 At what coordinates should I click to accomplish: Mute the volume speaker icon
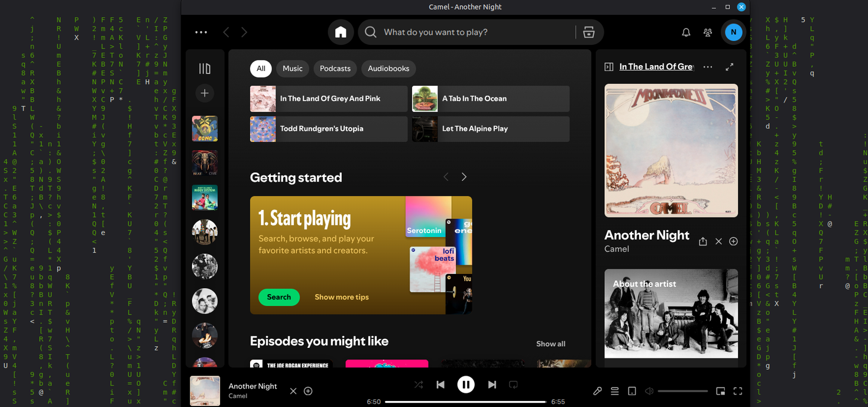[x=649, y=391]
